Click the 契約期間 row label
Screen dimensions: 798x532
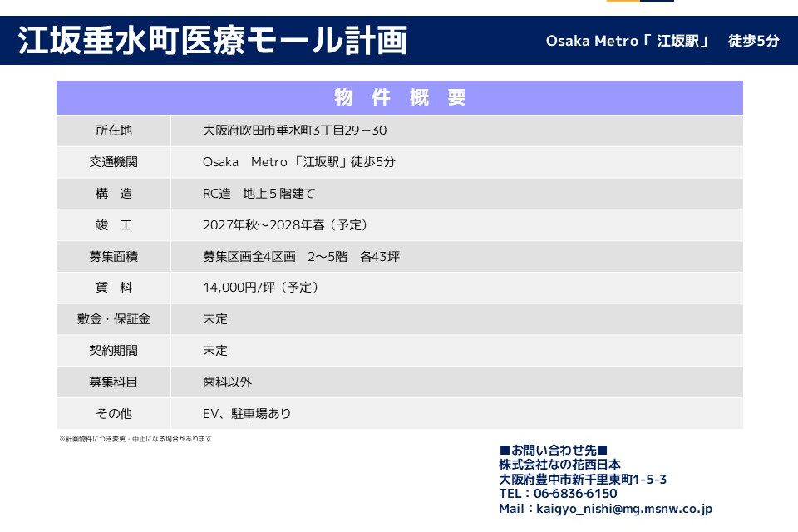pos(114,351)
